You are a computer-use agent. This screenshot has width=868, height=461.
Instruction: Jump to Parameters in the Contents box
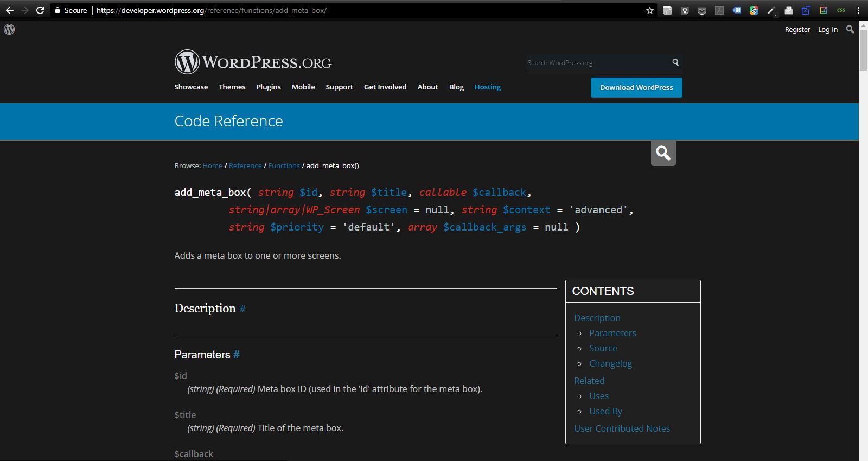(612, 333)
